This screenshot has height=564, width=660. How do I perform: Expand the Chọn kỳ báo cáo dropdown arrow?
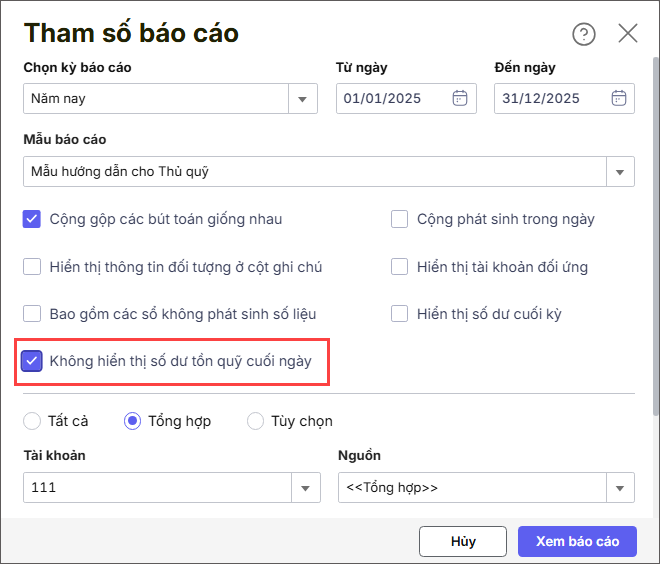coord(302,99)
